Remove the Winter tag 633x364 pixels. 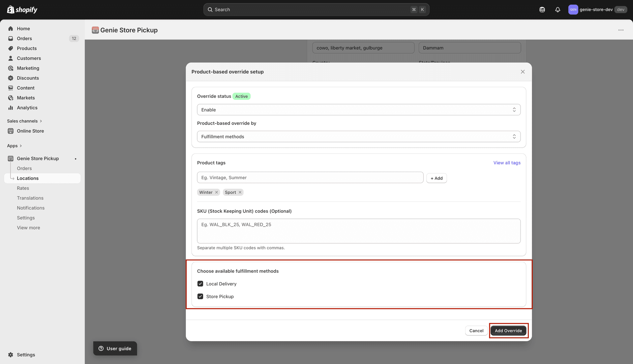(x=217, y=192)
